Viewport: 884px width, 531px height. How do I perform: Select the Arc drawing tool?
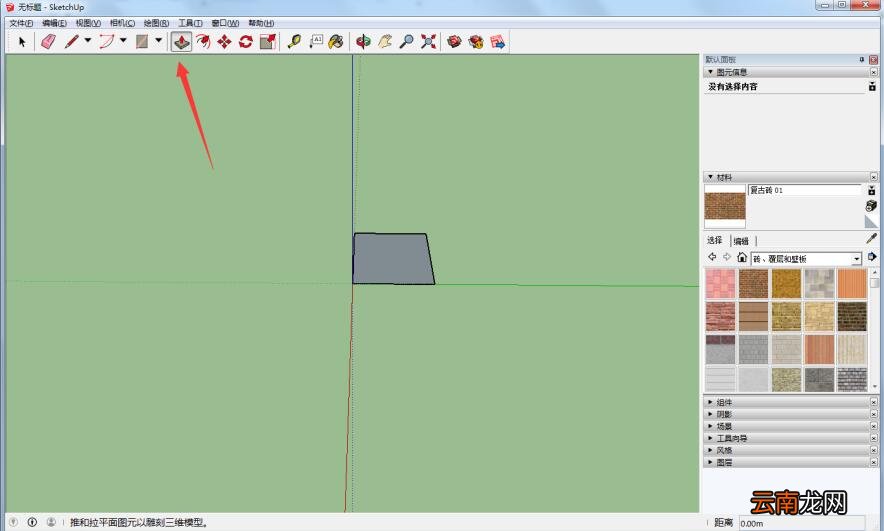point(107,42)
